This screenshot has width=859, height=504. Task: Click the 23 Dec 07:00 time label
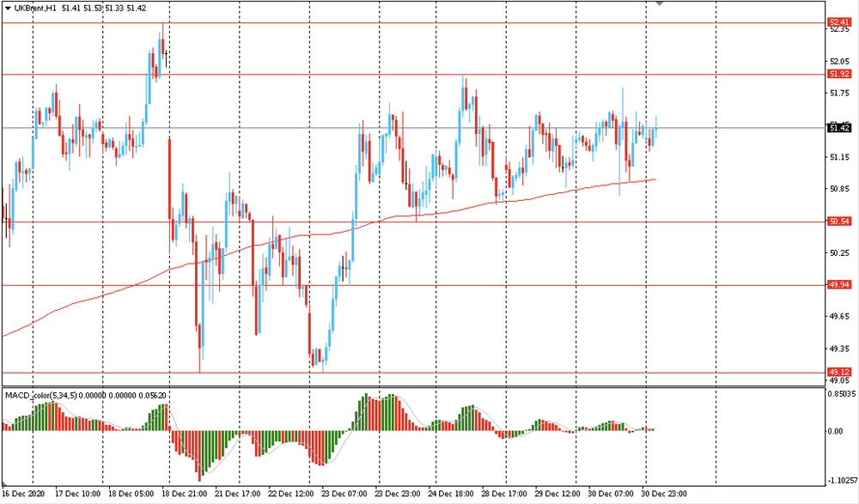point(343,495)
